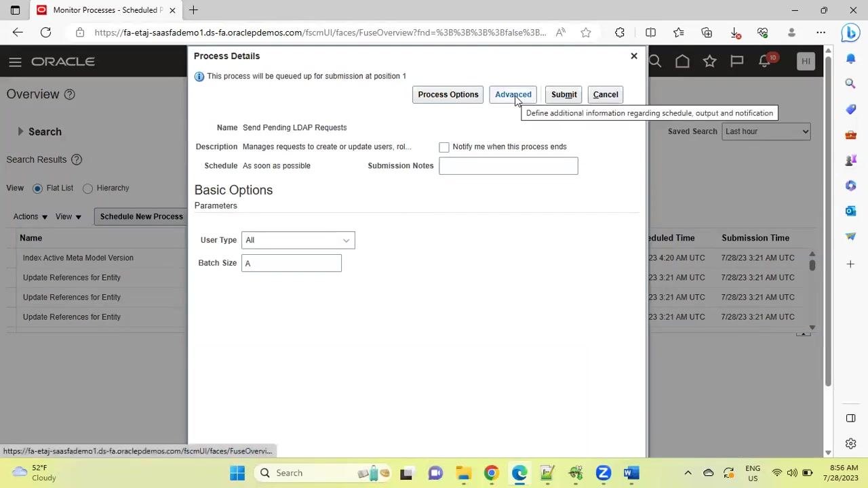Viewport: 868px width, 488px height.
Task: Open the Oracle navigator hamburger menu
Action: [x=15, y=62]
